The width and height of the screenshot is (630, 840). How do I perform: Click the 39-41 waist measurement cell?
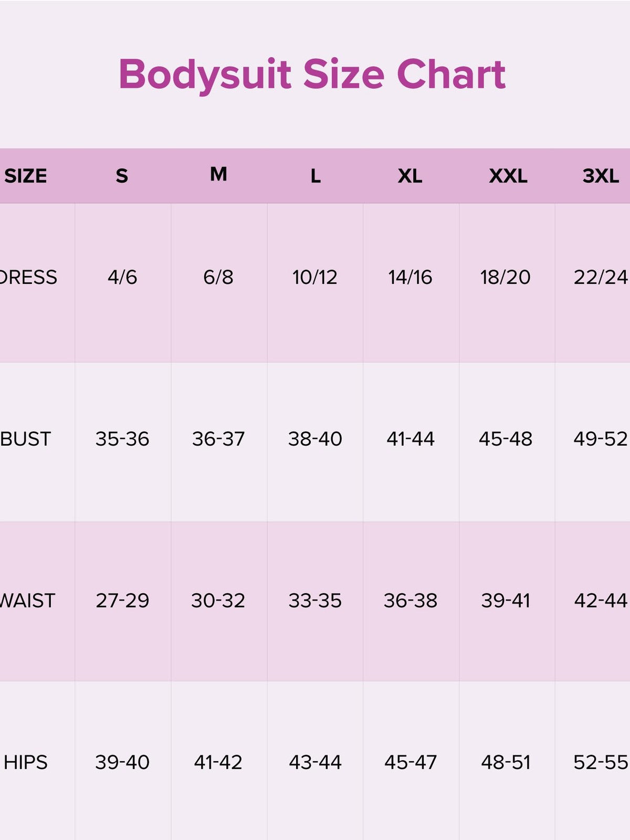point(506,601)
